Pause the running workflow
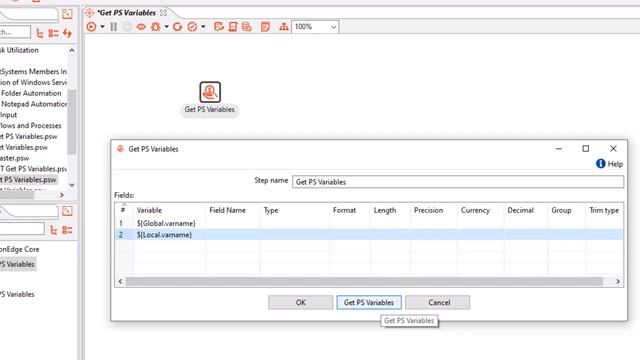640x360 pixels. point(113,27)
